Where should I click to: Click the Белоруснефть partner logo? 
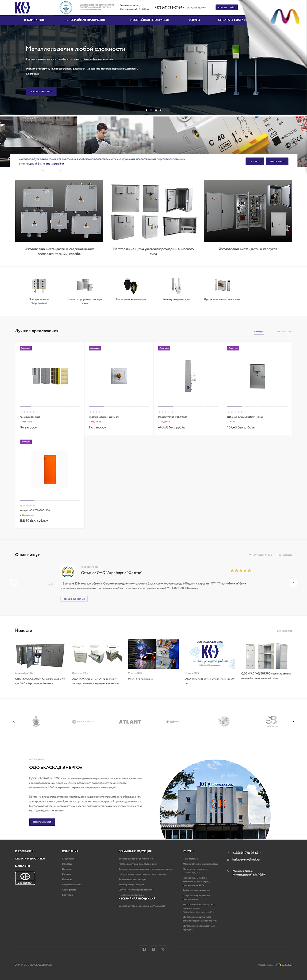coord(83,722)
